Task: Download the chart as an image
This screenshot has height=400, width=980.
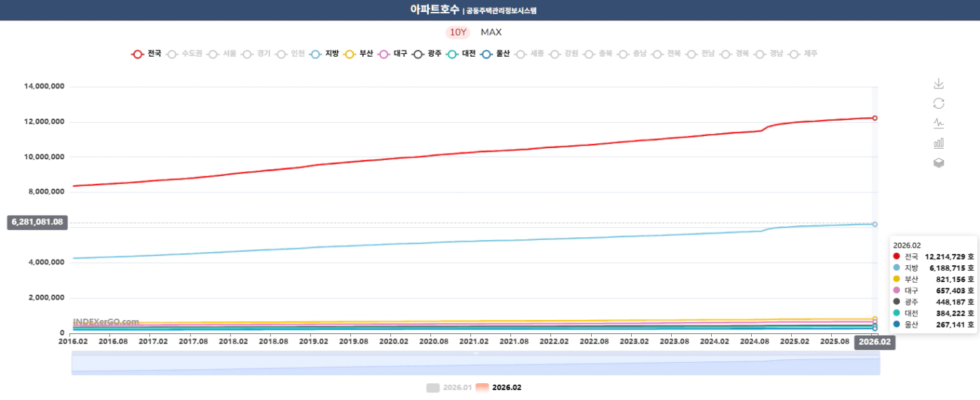Action: (x=939, y=84)
